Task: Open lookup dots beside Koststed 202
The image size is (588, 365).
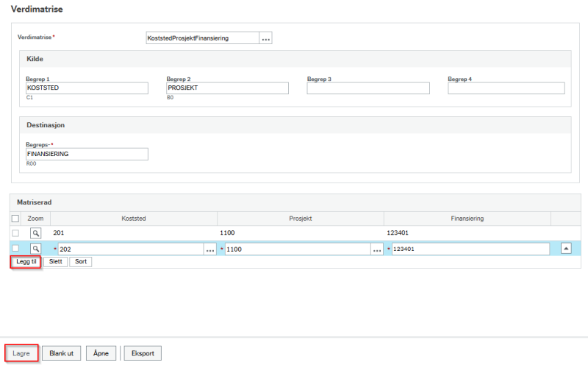Action: coord(210,249)
